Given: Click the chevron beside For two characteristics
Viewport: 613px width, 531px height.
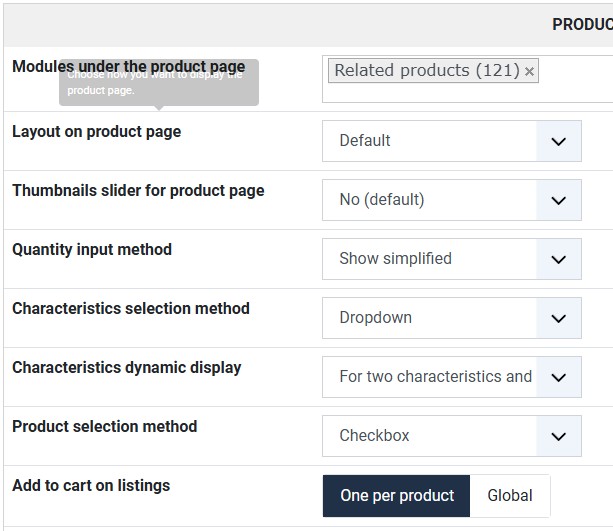Looking at the screenshot, I should tap(558, 377).
